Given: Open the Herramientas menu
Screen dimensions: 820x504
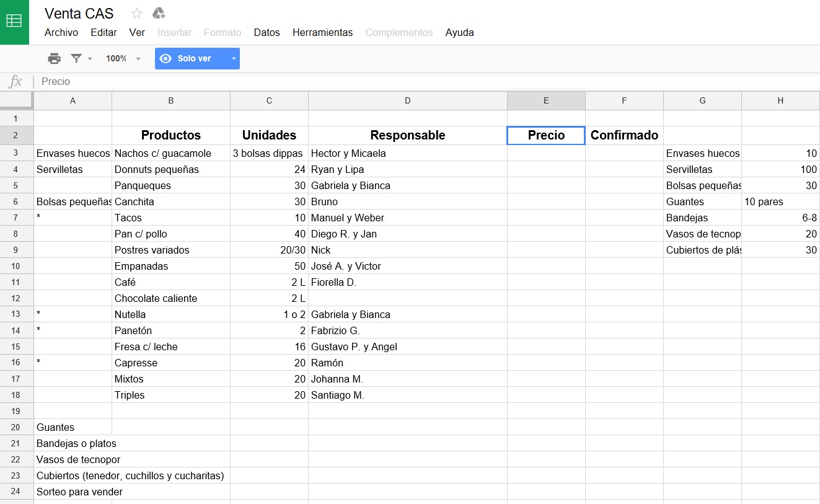Looking at the screenshot, I should [x=322, y=33].
